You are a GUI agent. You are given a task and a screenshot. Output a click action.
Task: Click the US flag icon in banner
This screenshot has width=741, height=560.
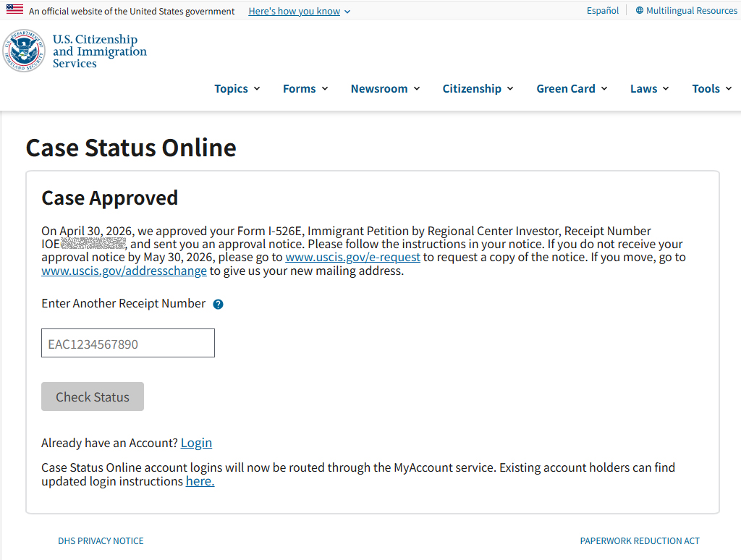tap(14, 9)
